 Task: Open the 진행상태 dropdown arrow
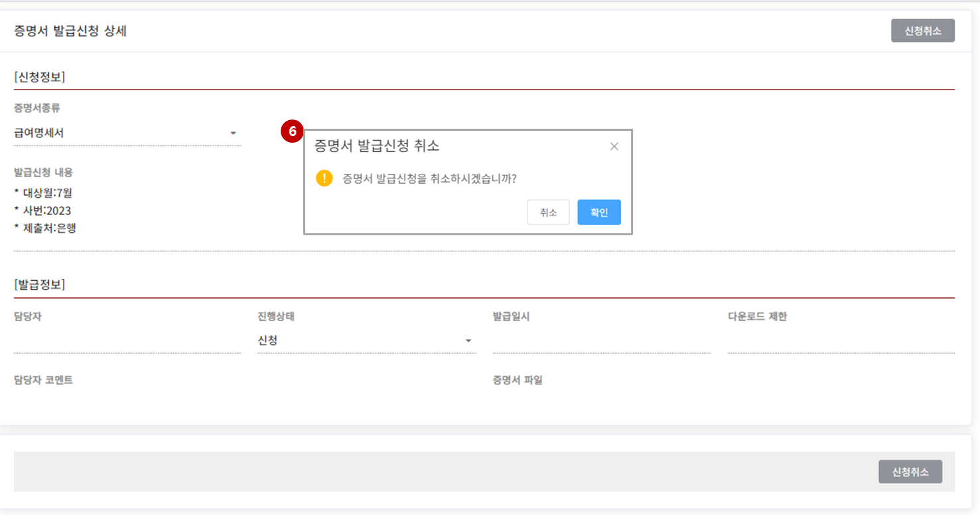pos(468,341)
